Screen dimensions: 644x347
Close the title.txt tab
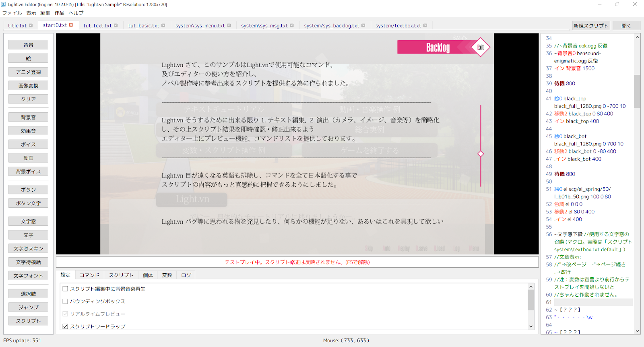click(31, 25)
